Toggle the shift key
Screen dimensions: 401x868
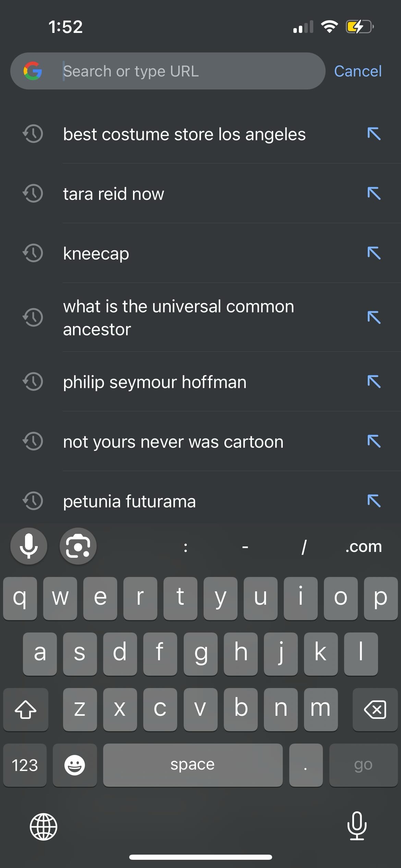tap(26, 709)
